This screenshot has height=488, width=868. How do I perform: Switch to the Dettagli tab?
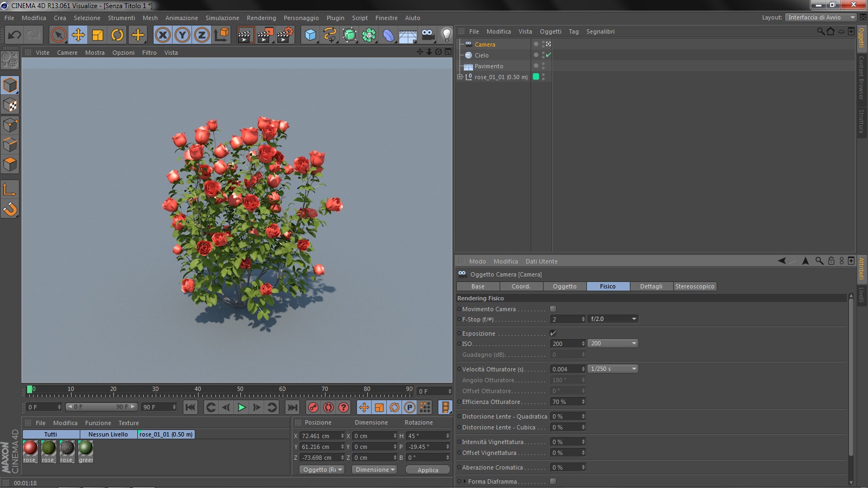tap(651, 286)
